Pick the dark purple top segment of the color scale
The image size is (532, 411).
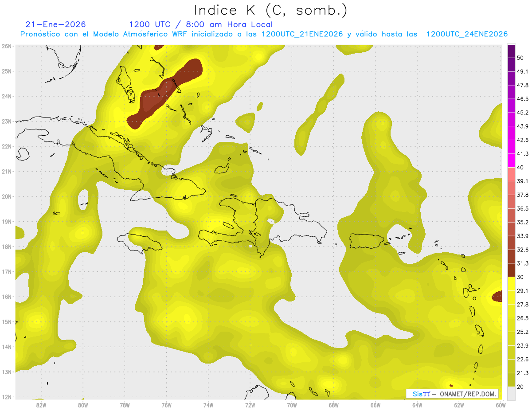pos(511,51)
